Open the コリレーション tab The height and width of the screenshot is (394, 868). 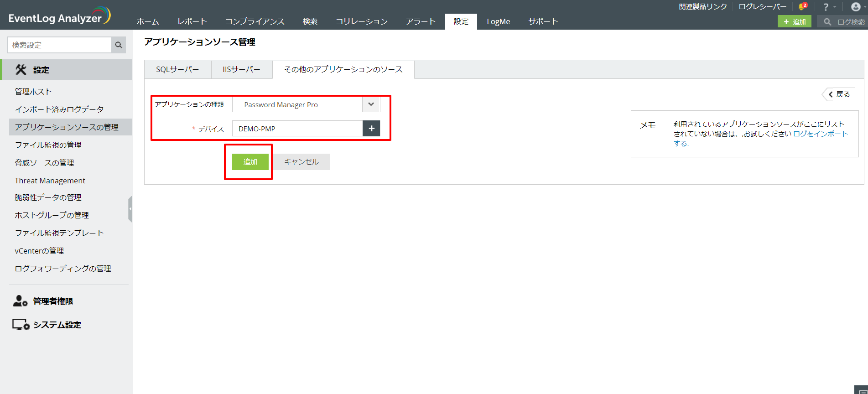pyautogui.click(x=362, y=21)
